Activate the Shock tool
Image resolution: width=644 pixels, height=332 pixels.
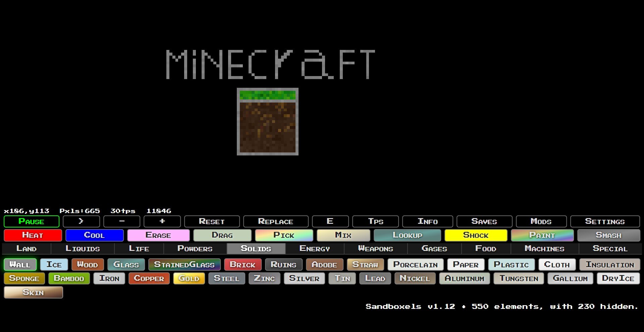tap(476, 235)
